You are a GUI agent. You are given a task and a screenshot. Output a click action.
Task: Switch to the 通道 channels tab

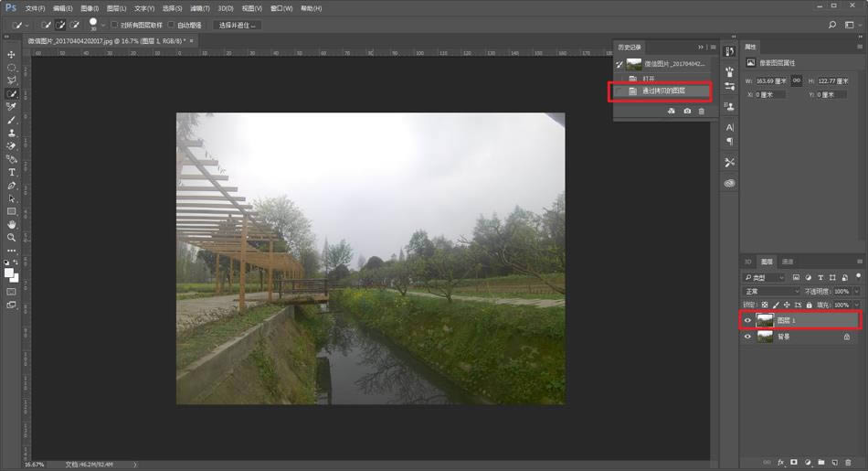[x=788, y=262]
